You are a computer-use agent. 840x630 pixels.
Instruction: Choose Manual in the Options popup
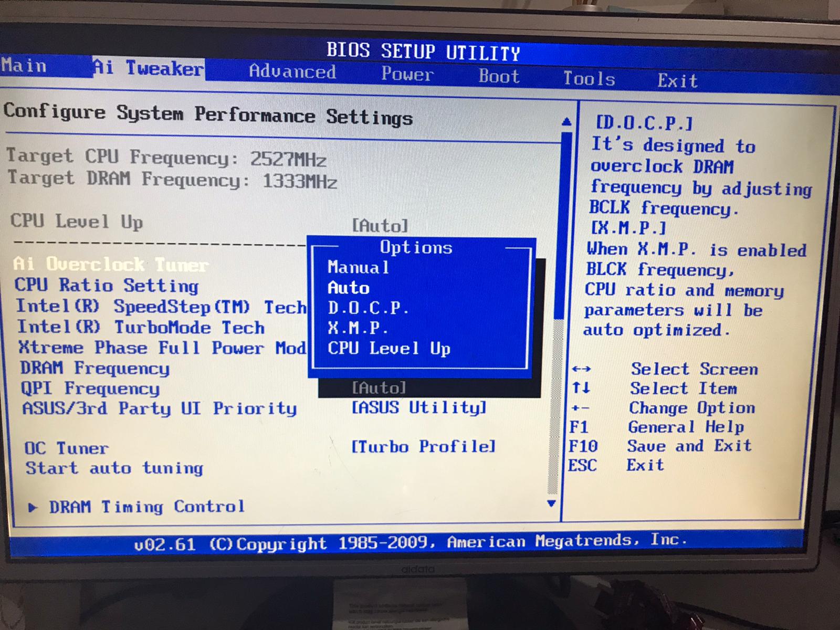pyautogui.click(x=359, y=267)
